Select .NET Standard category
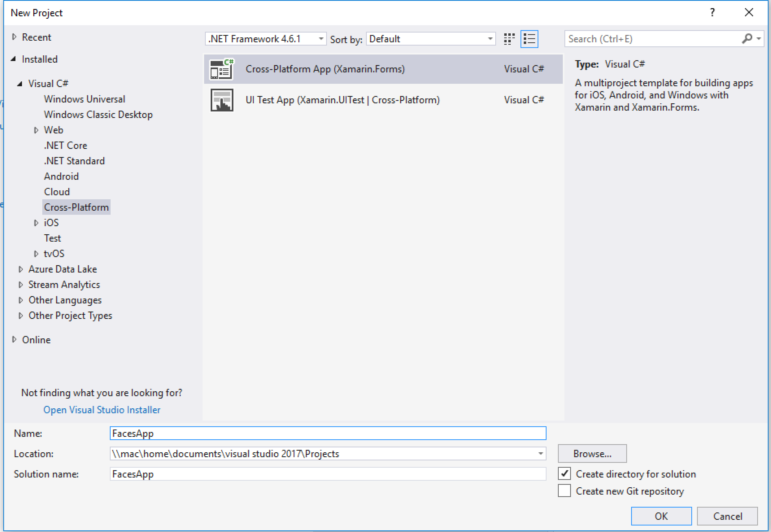 (x=74, y=161)
